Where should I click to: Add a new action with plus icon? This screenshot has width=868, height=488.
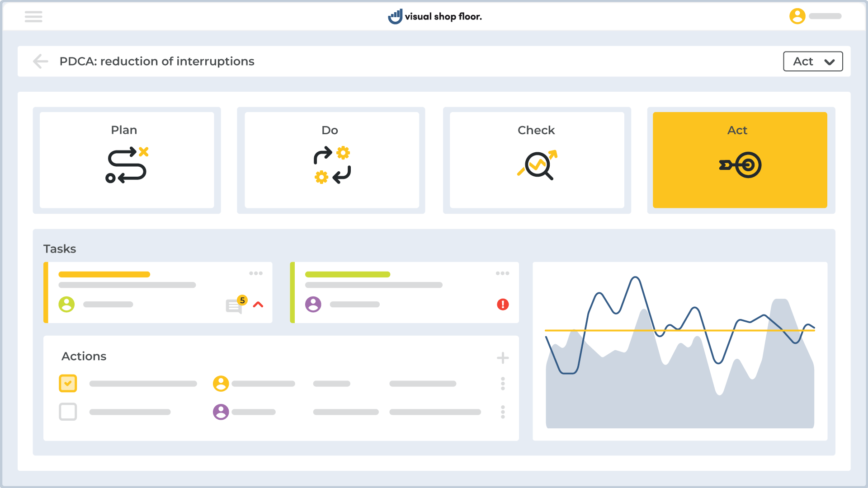(x=503, y=358)
